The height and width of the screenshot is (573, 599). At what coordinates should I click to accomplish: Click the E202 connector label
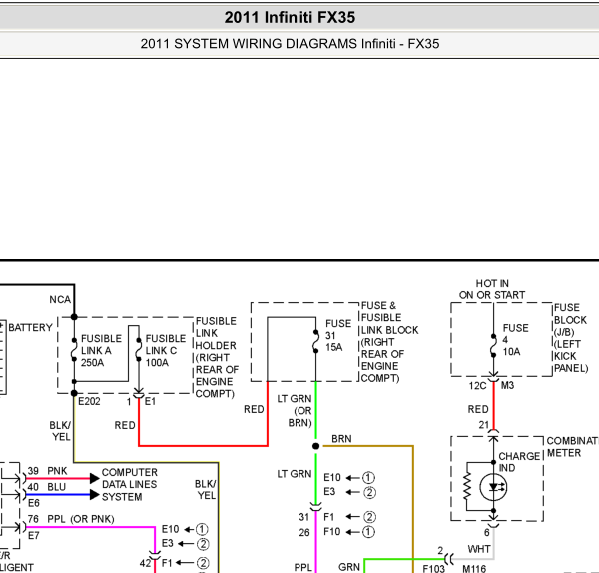[89, 401]
